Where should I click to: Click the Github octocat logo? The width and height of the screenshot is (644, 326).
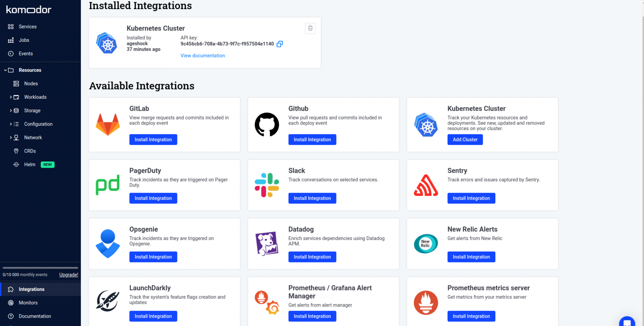click(267, 125)
